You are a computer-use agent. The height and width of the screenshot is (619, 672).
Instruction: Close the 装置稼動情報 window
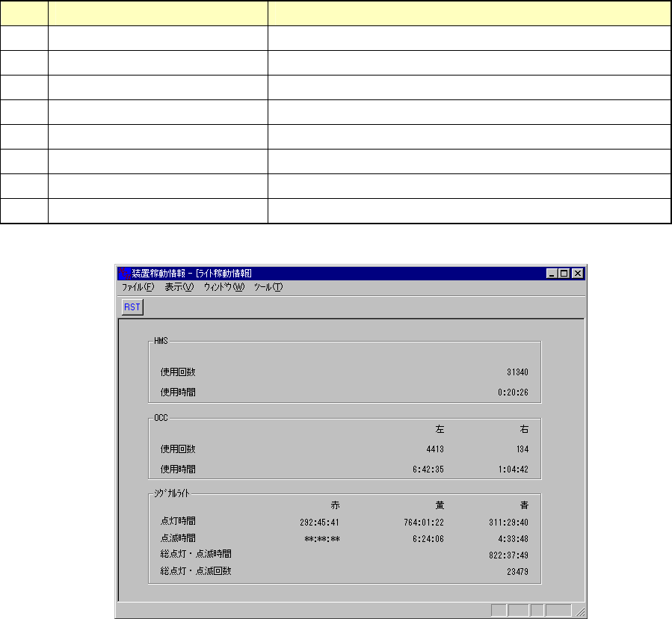pos(578,274)
